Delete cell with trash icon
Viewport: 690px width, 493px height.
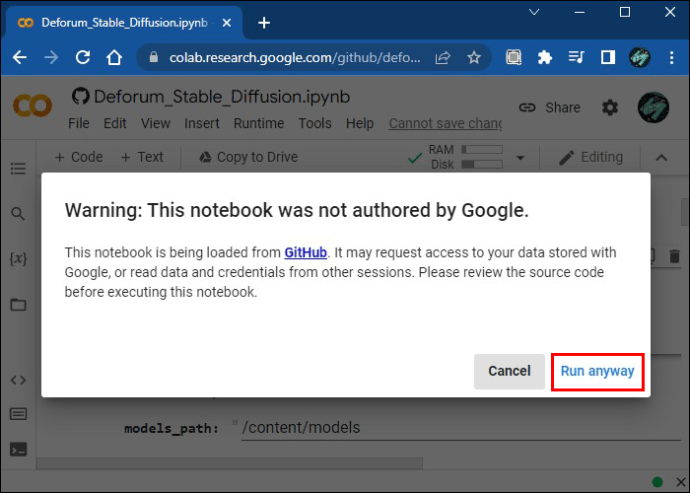[674, 256]
